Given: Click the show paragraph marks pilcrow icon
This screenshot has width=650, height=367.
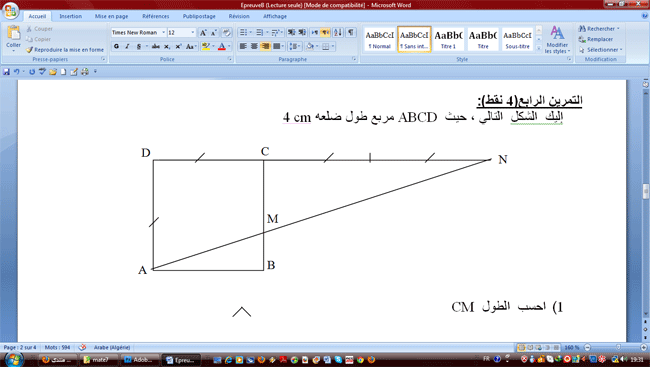Looking at the screenshot, I should click(351, 32).
